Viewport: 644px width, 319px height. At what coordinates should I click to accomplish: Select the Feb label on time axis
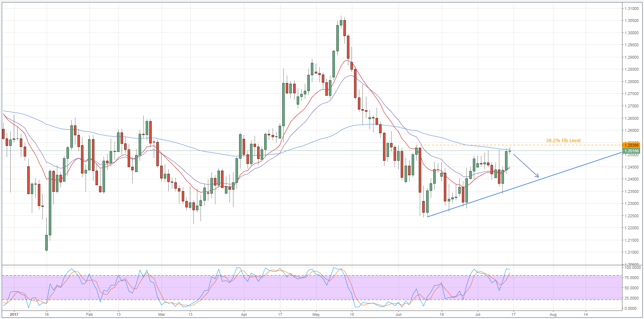[x=89, y=314]
